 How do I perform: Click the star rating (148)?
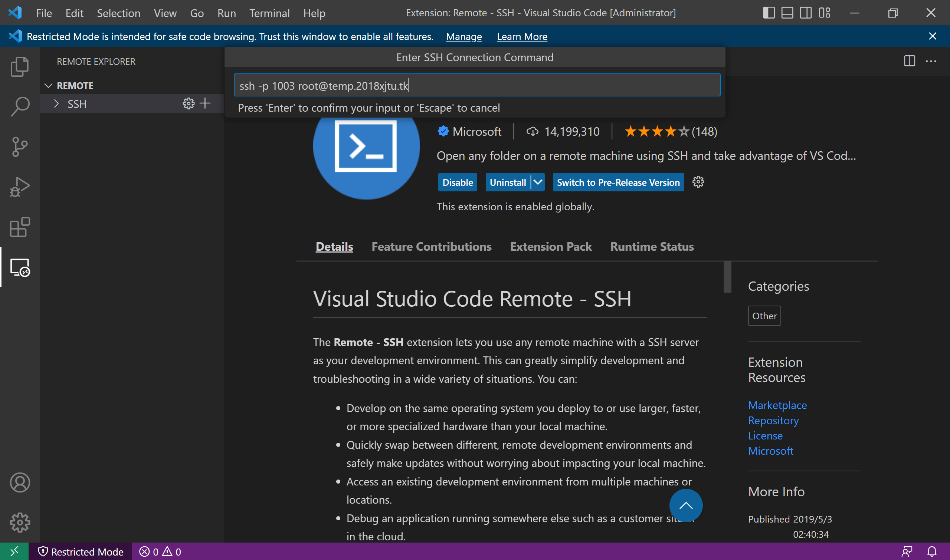(670, 131)
